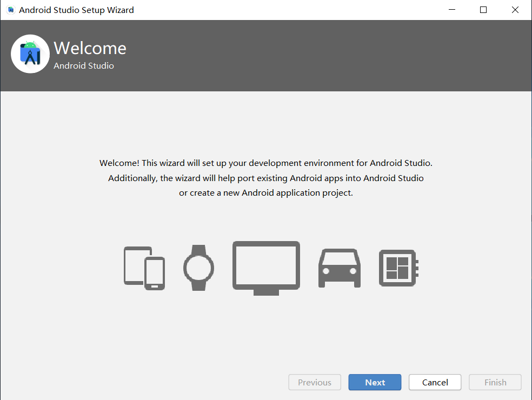Viewport: 532px width, 400px height.
Task: Click the Android Studio subtitle under Welcome
Action: pos(84,65)
